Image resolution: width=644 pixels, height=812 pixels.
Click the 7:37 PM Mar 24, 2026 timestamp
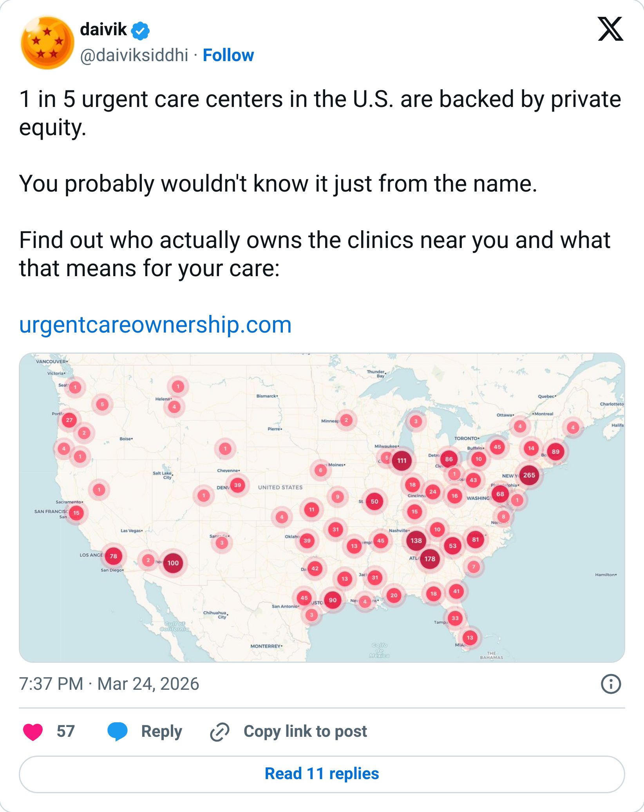(109, 684)
